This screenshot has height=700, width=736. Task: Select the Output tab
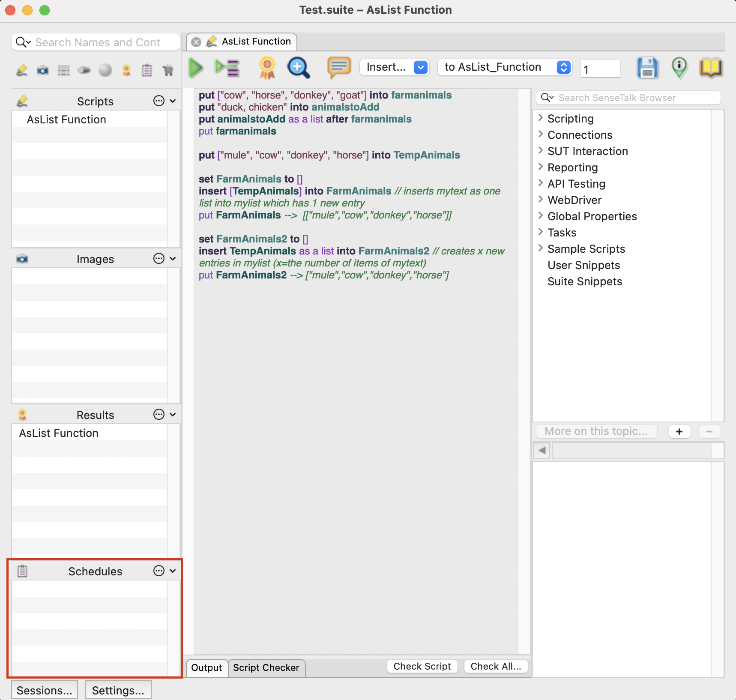206,667
